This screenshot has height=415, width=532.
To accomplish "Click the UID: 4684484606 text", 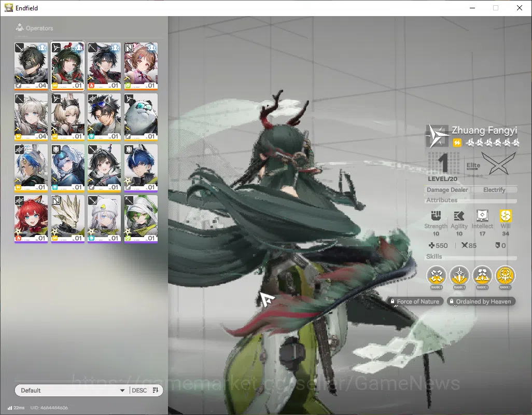I will [49, 408].
